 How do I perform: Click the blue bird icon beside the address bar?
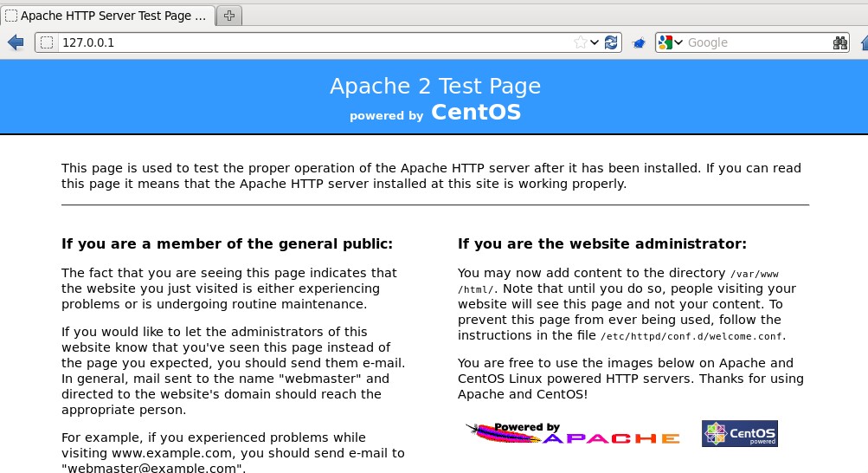(639, 43)
